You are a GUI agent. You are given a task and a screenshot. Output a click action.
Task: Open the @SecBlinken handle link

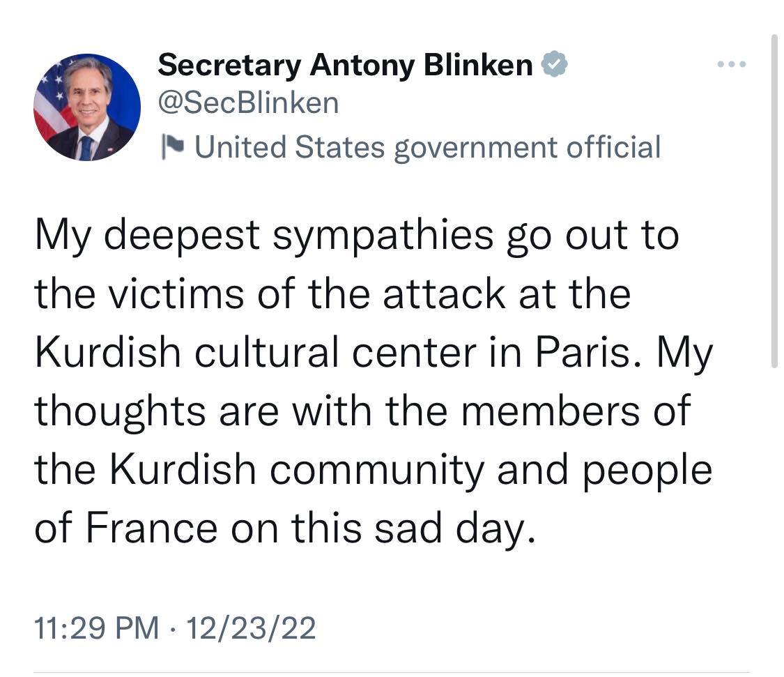(x=248, y=103)
